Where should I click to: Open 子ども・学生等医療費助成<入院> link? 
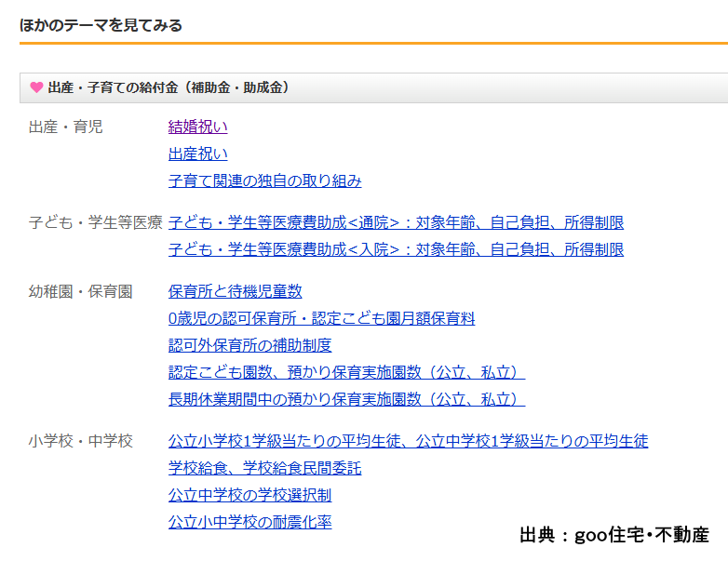pos(396,249)
